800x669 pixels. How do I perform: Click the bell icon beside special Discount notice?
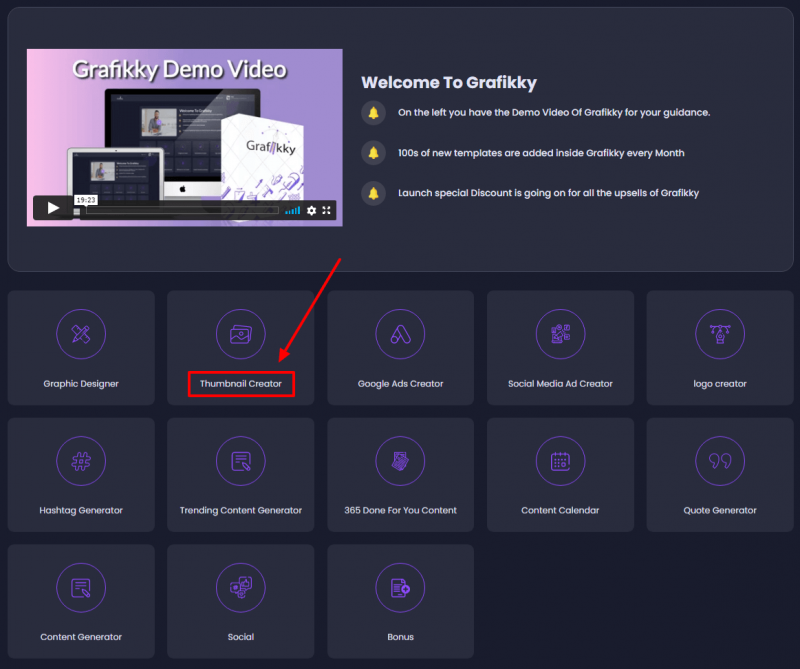tap(373, 193)
